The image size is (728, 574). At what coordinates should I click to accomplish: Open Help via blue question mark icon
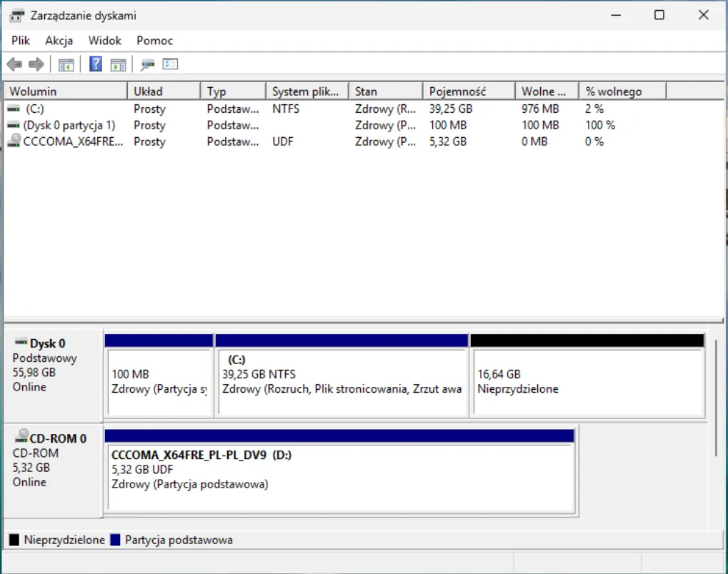95,65
